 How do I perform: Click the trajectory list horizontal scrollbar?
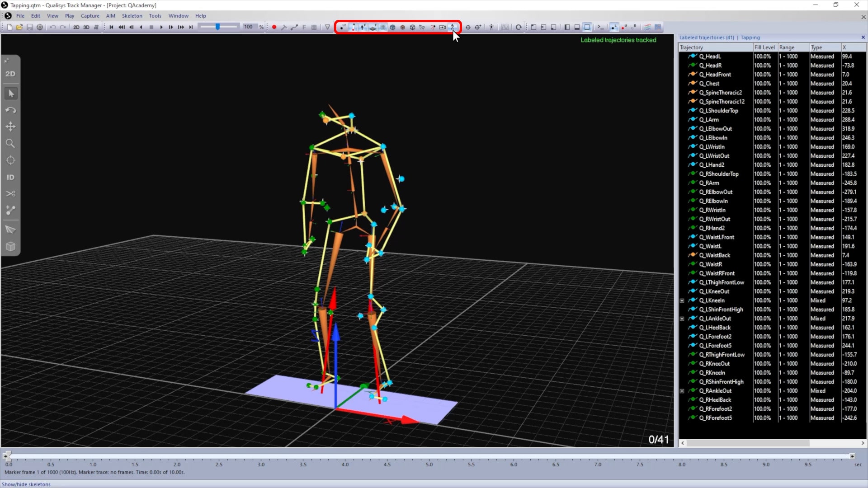747,443
